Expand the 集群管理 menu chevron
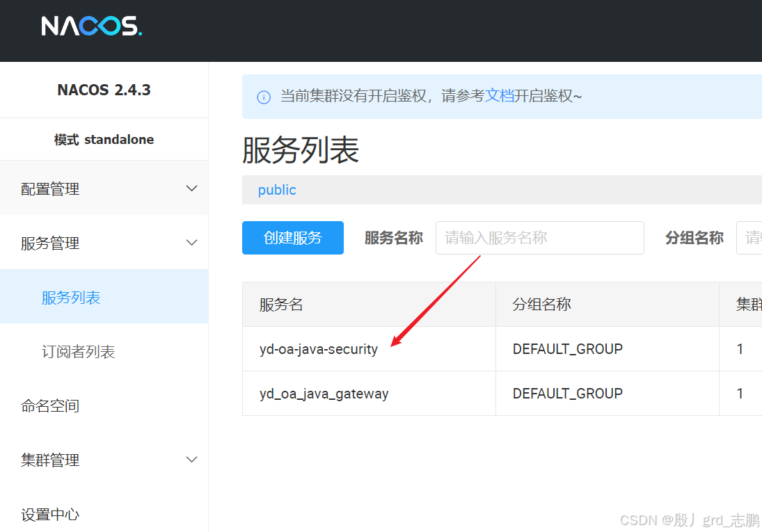The width and height of the screenshot is (762, 532). (x=192, y=460)
